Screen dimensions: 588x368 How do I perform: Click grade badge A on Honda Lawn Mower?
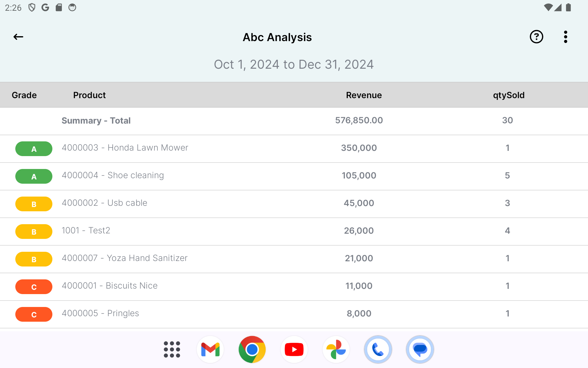pyautogui.click(x=34, y=149)
